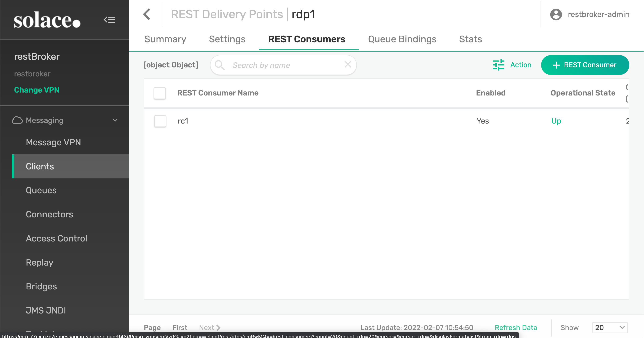Click the Refresh Data link
This screenshot has width=644, height=338.
(x=516, y=328)
